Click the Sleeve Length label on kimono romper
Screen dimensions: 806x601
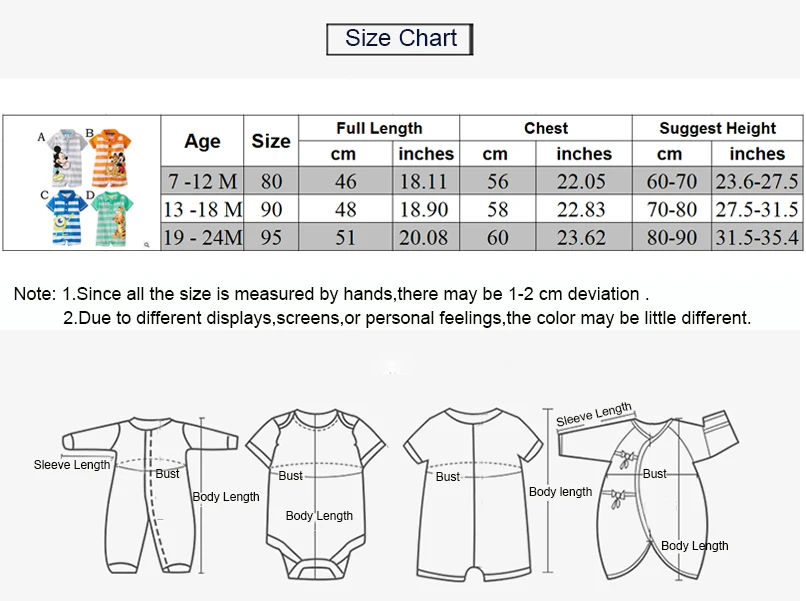tap(594, 414)
